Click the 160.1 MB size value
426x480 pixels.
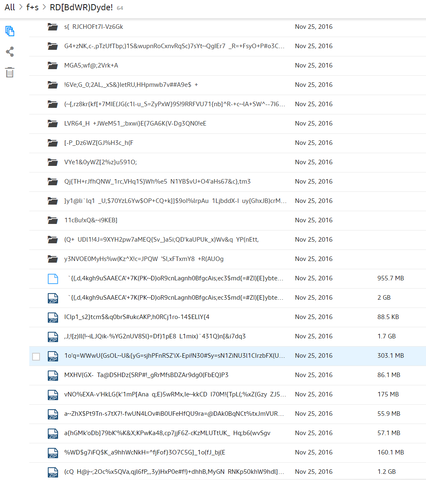[391, 452]
